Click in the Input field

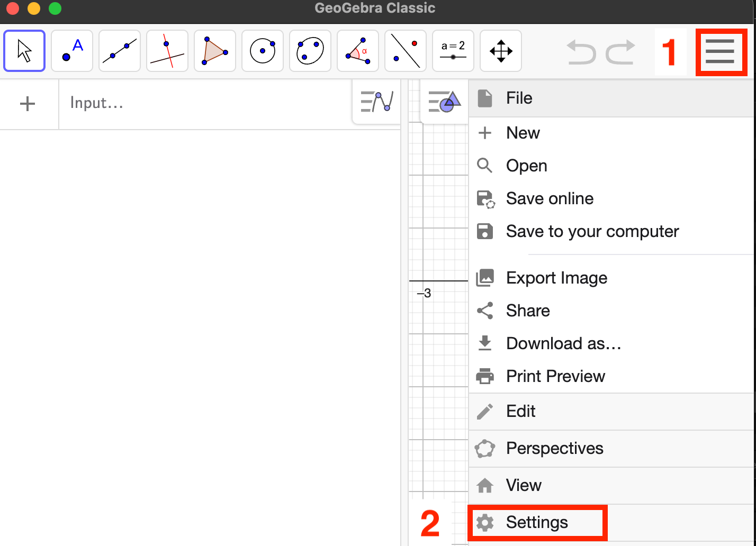[x=205, y=103]
